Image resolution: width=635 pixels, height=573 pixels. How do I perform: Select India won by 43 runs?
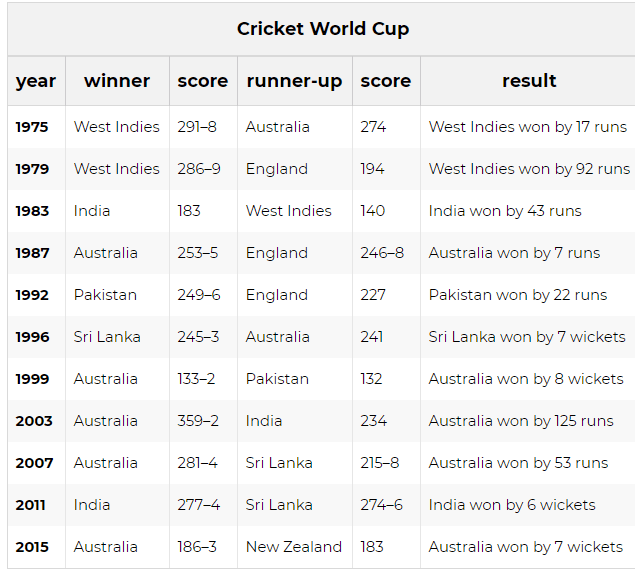[x=505, y=211]
